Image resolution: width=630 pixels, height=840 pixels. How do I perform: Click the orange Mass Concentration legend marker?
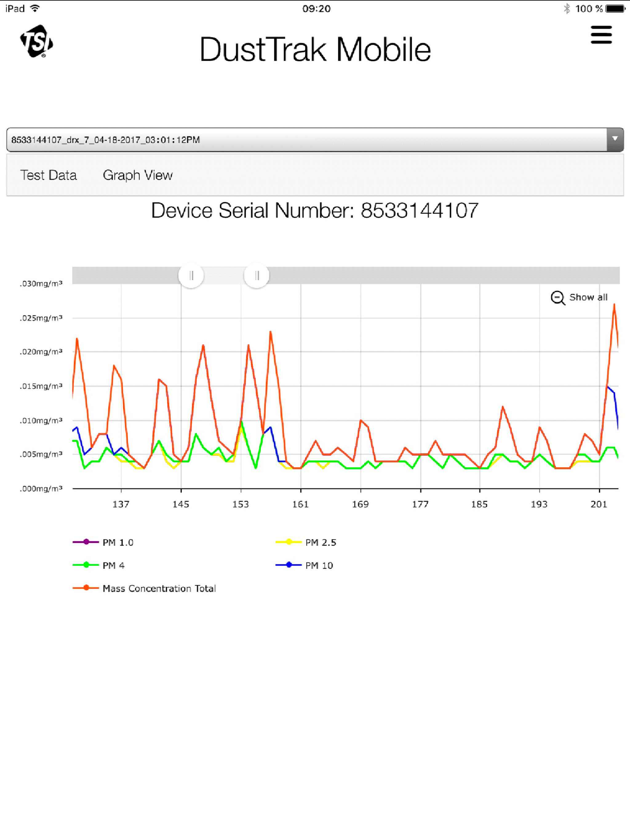pos(86,588)
